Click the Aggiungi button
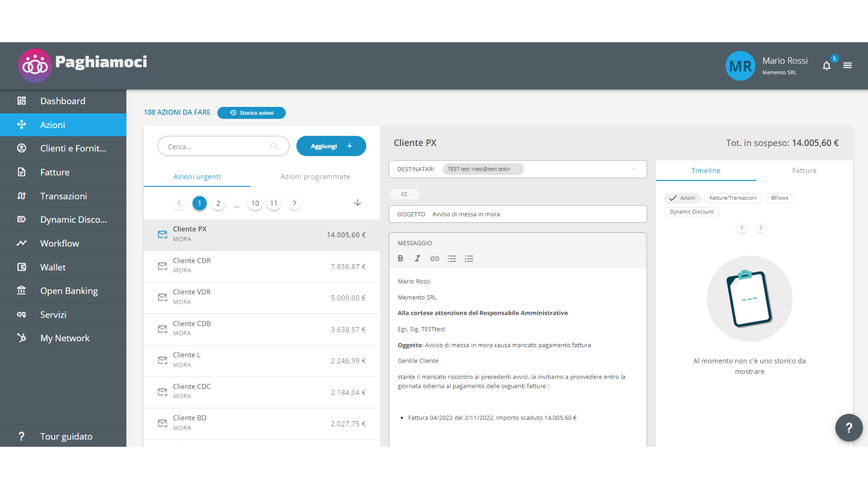868x489 pixels. pyautogui.click(x=331, y=146)
